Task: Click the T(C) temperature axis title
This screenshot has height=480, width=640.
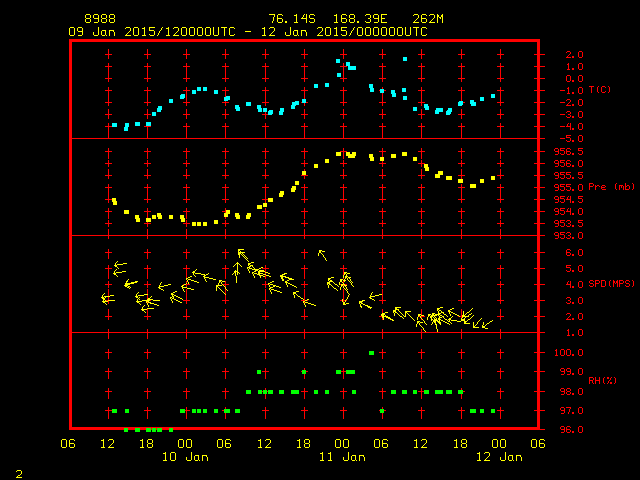Action: coord(600,90)
